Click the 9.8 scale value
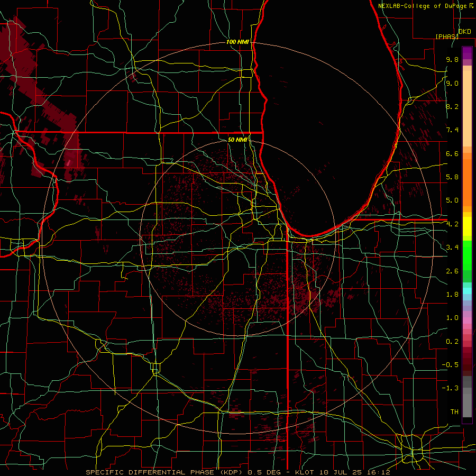 pyautogui.click(x=452, y=59)
